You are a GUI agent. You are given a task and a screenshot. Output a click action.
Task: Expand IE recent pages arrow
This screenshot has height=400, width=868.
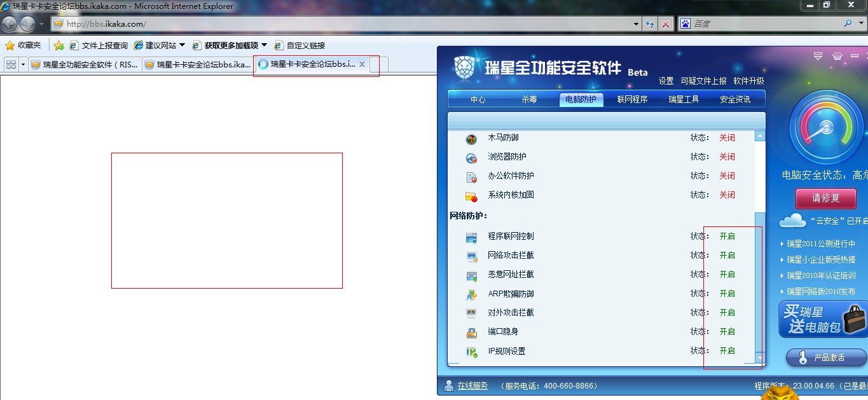pos(41,24)
